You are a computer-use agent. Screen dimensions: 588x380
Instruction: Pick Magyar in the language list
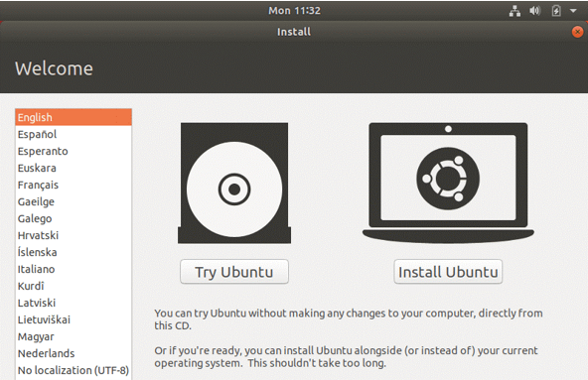pyautogui.click(x=73, y=336)
